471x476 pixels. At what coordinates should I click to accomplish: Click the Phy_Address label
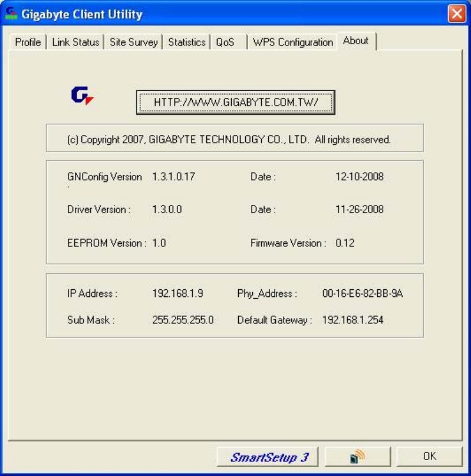pos(267,293)
